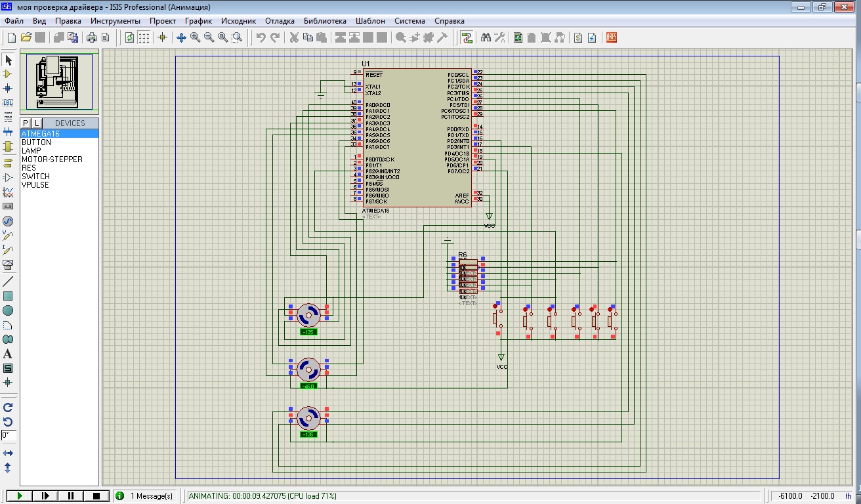Rotate anti-clockwise using the rotate icon
Image resolution: width=861 pixels, height=504 pixels.
pyautogui.click(x=8, y=422)
